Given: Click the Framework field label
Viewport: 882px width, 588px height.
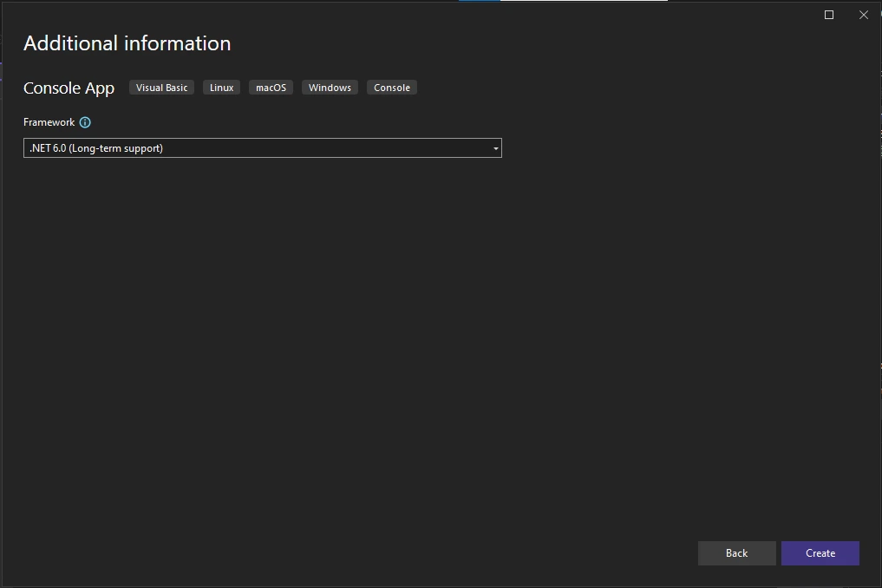Looking at the screenshot, I should tap(49, 122).
